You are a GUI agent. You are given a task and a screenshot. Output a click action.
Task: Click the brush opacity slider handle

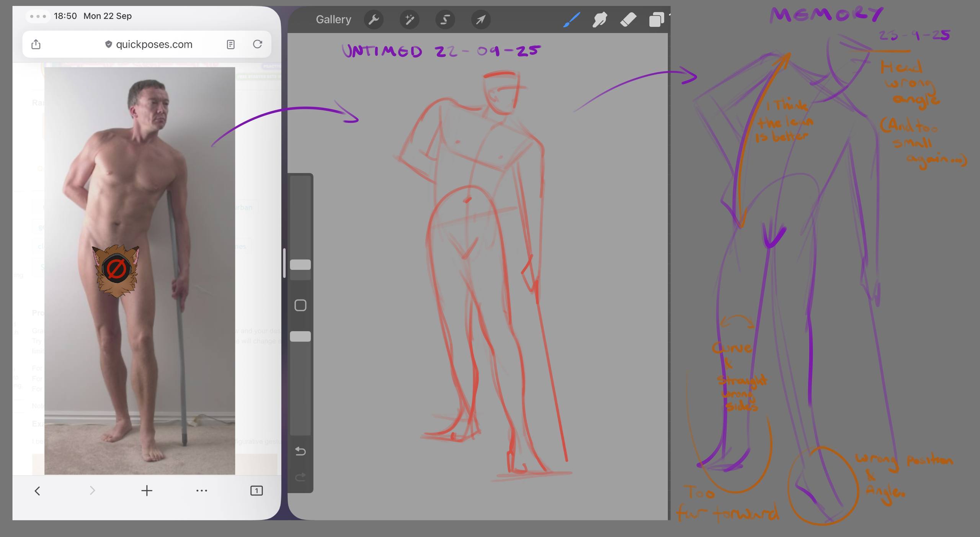300,336
